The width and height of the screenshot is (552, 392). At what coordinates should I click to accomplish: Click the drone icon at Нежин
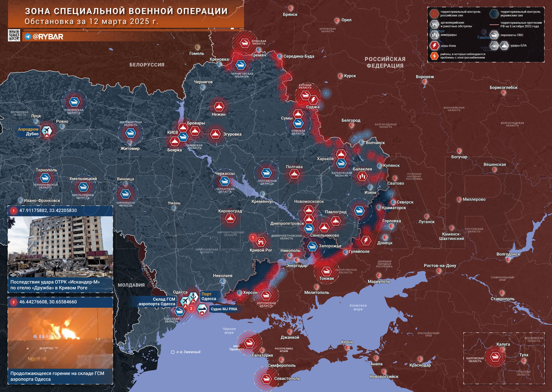(x=219, y=106)
